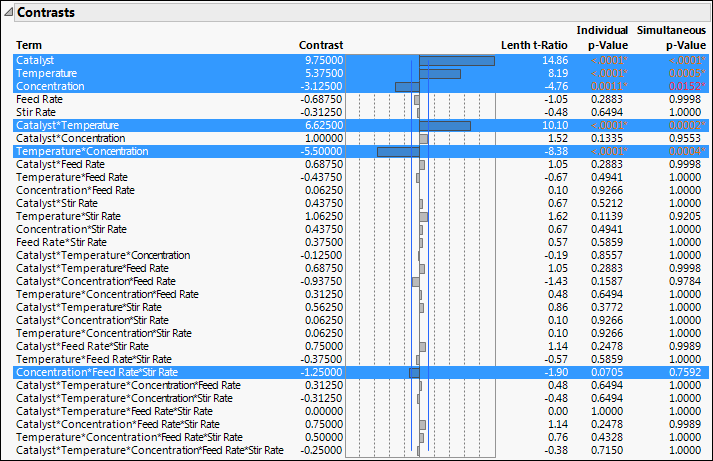Click the Catalyst*Temperature contrast bar
Viewport: 713px width, 461px height.
click(445, 126)
